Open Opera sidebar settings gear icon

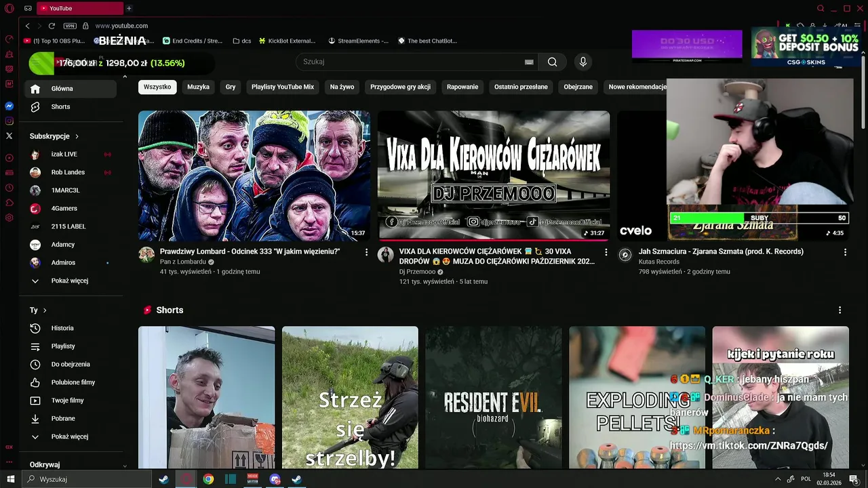[x=9, y=218]
